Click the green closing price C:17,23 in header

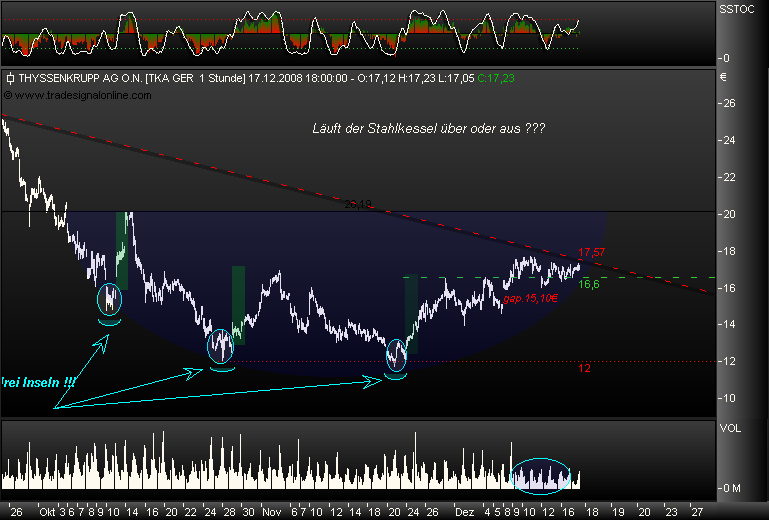coord(496,78)
